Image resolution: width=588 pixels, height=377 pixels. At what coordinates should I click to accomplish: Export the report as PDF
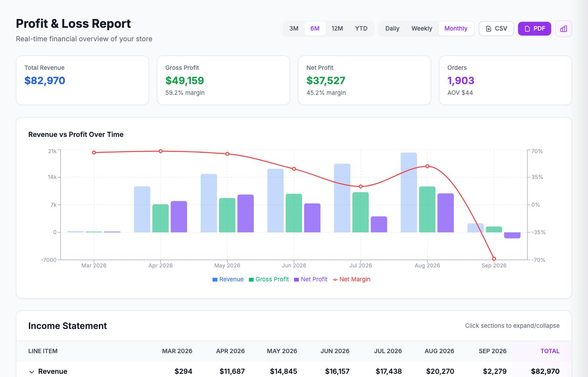534,29
